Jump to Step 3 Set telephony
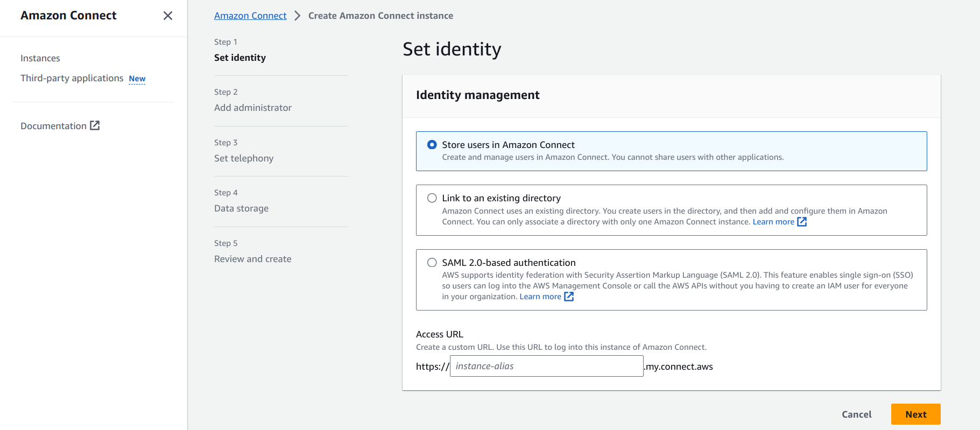This screenshot has height=430, width=980. (x=244, y=158)
